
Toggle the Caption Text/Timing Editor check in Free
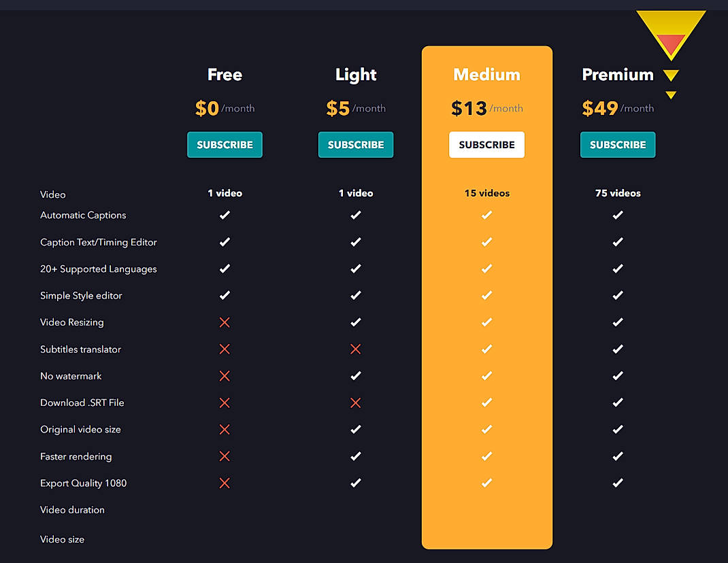[x=225, y=241]
